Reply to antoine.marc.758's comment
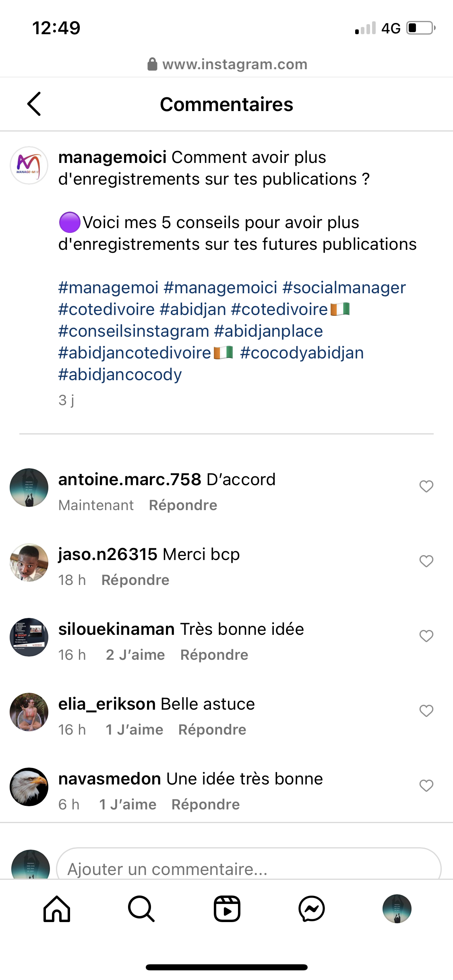 click(183, 505)
